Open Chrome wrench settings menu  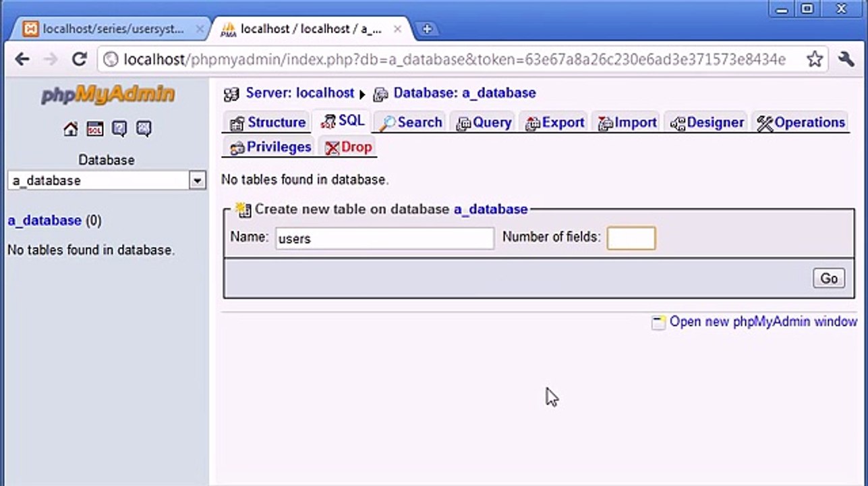point(846,59)
